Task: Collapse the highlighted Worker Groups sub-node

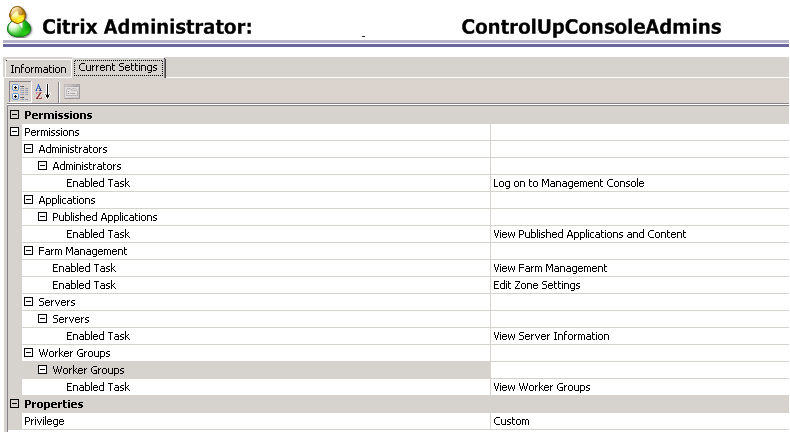Action: [43, 370]
